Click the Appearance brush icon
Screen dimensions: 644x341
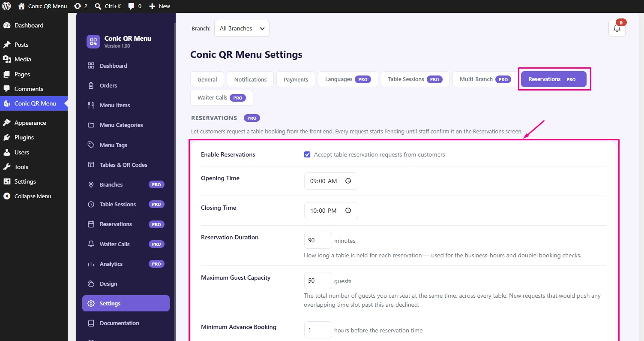point(6,123)
